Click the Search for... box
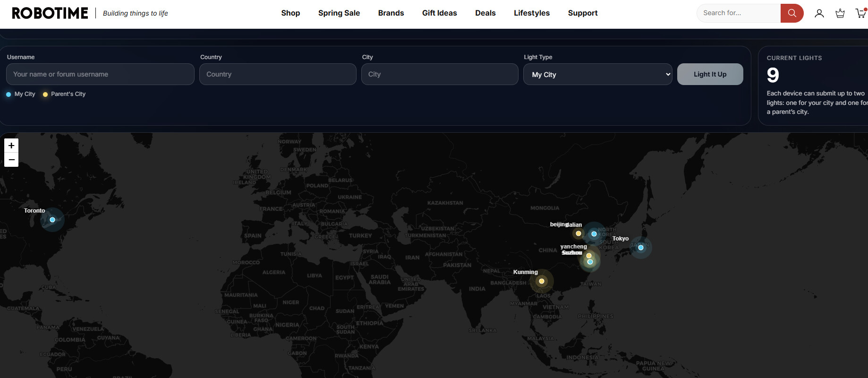The height and width of the screenshot is (378, 868). 738,13
